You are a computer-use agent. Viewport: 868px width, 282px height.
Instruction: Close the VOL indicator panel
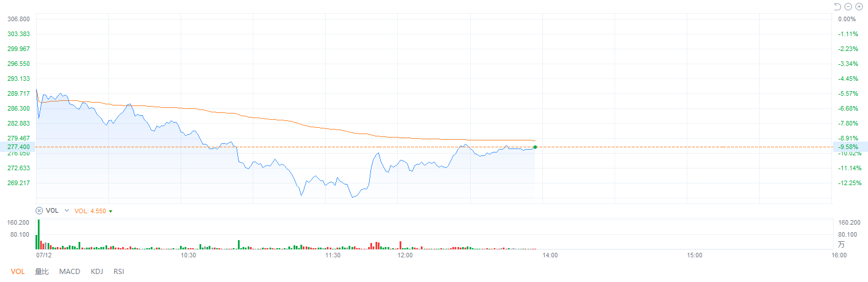click(40, 211)
